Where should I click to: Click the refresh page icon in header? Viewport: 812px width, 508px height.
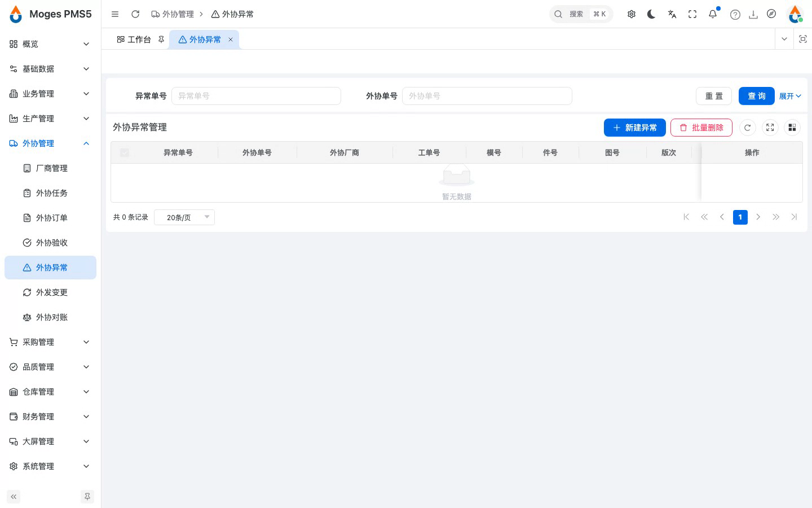click(x=135, y=14)
